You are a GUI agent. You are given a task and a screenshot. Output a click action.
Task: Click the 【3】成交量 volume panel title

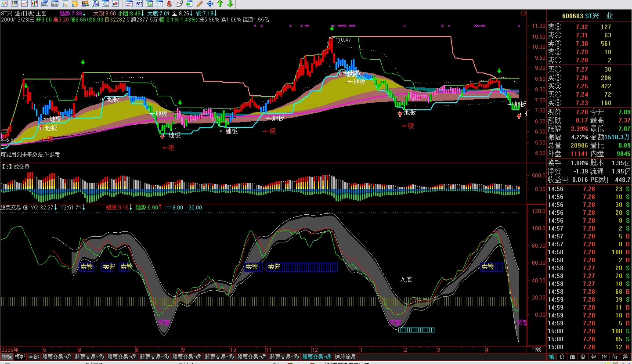[16, 166]
